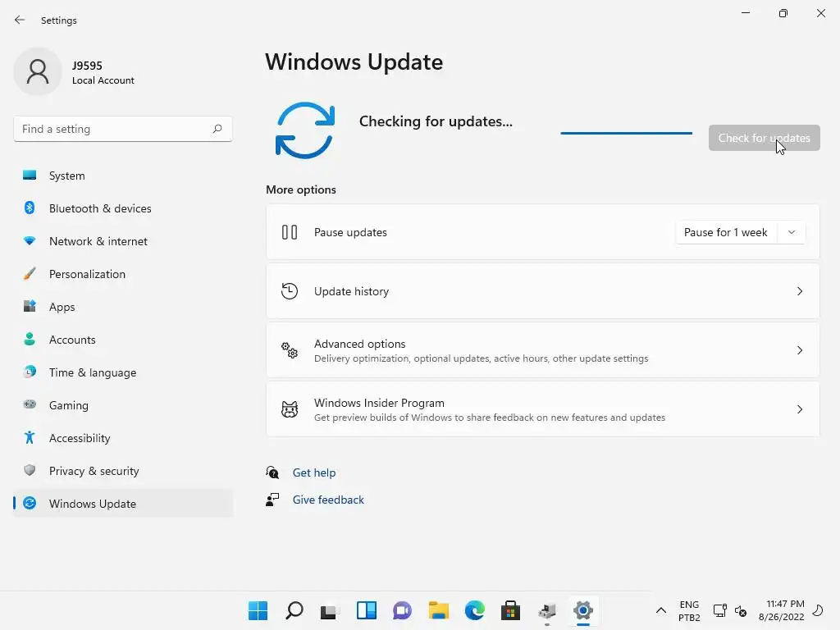Click the Apps icon in sidebar

(x=30, y=307)
